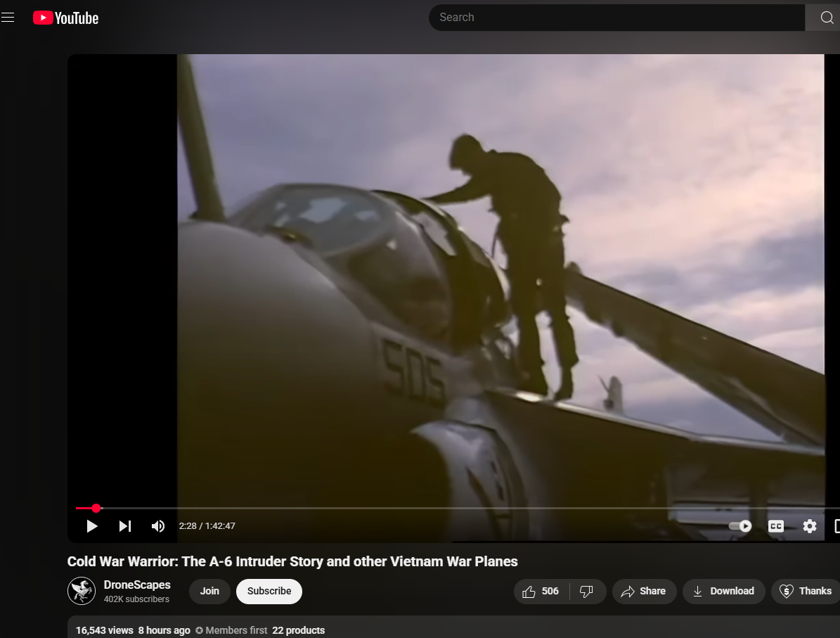Viewport: 840px width, 638px height.
Task: Toggle the autoplay switch
Action: click(740, 526)
